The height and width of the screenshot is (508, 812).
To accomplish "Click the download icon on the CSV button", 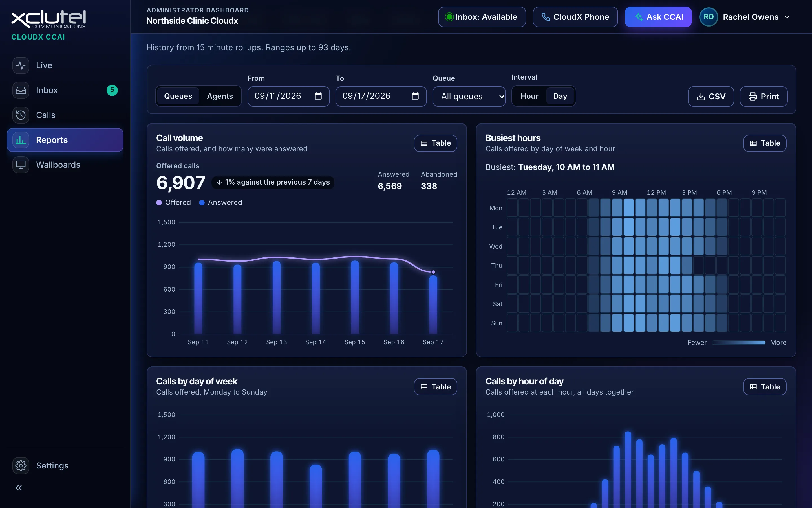I will pyautogui.click(x=701, y=97).
